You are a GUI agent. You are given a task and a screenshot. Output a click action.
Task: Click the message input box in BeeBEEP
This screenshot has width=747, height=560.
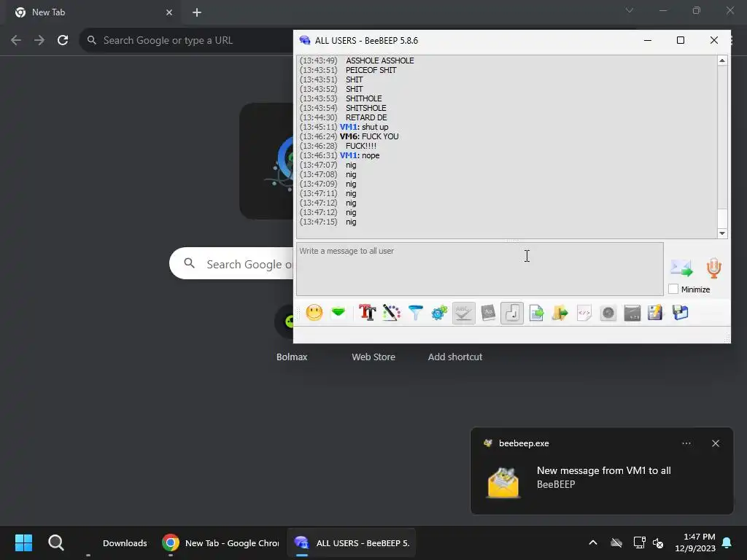(480, 269)
